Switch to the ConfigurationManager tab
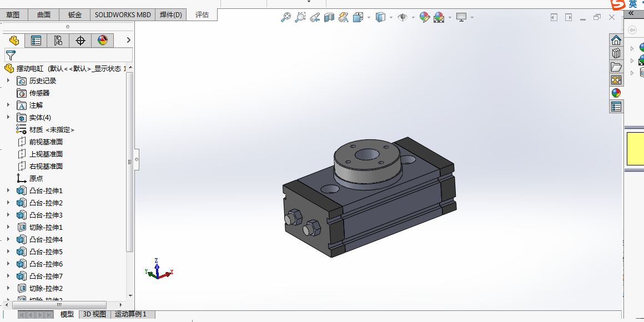 (x=58, y=40)
